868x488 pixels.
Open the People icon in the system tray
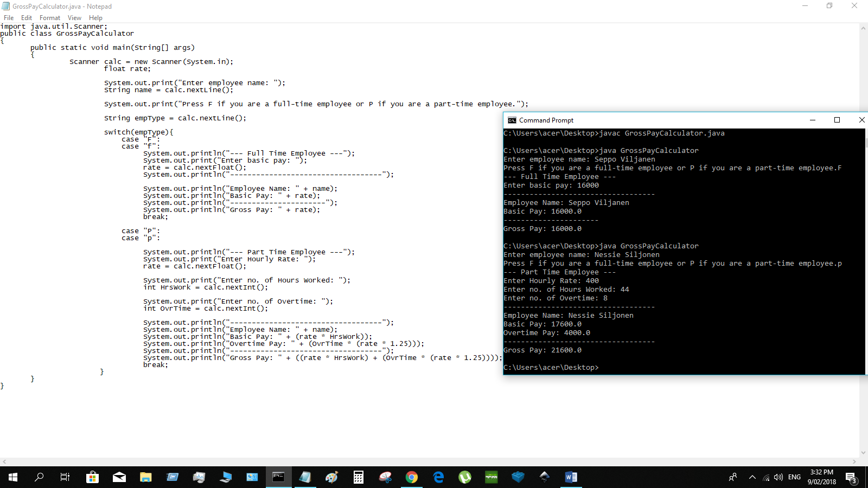pos(732,477)
